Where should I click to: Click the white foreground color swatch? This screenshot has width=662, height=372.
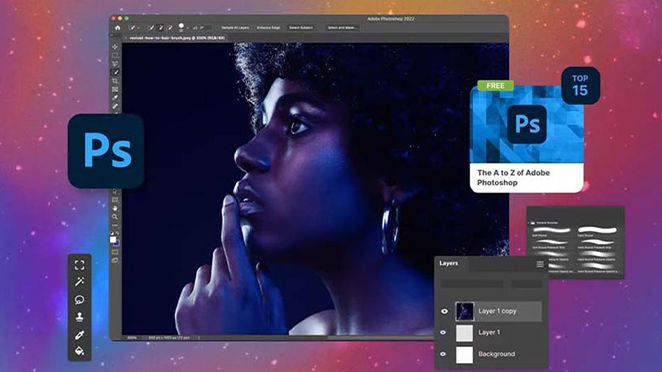pos(113,239)
